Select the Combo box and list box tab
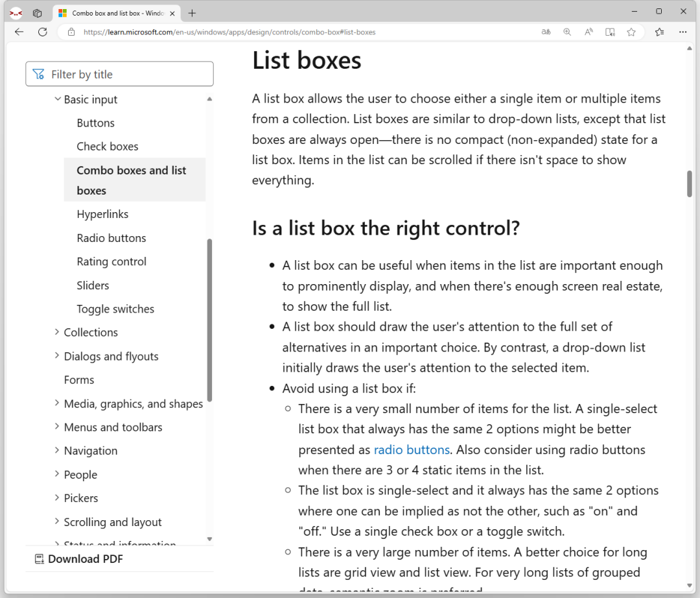The image size is (700, 598). coord(117,13)
